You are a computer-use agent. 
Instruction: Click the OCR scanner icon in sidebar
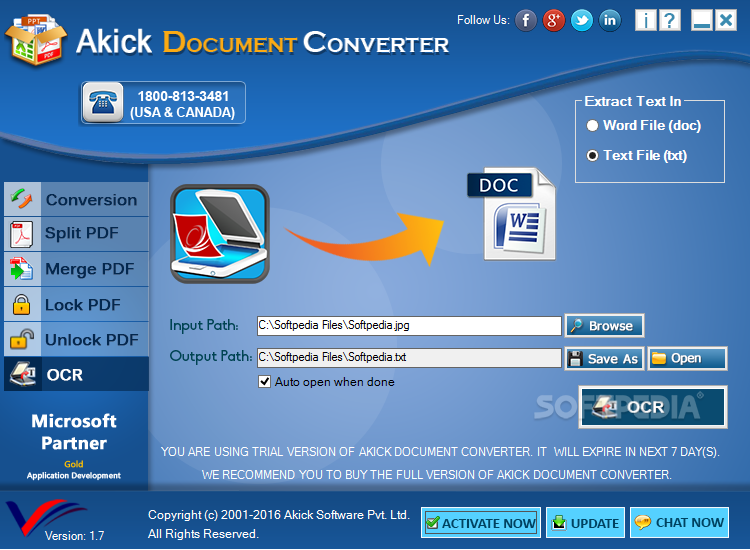[x=22, y=374]
